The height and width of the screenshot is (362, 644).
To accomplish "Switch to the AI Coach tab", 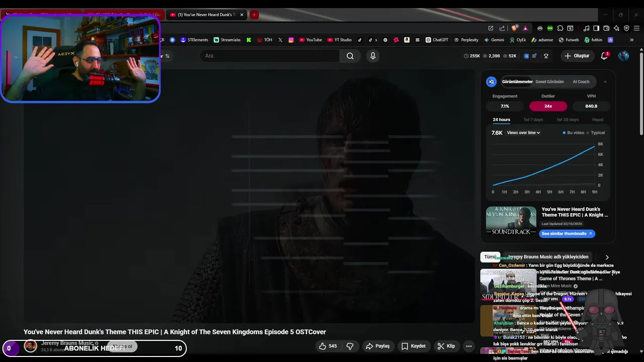I will (x=581, y=81).
